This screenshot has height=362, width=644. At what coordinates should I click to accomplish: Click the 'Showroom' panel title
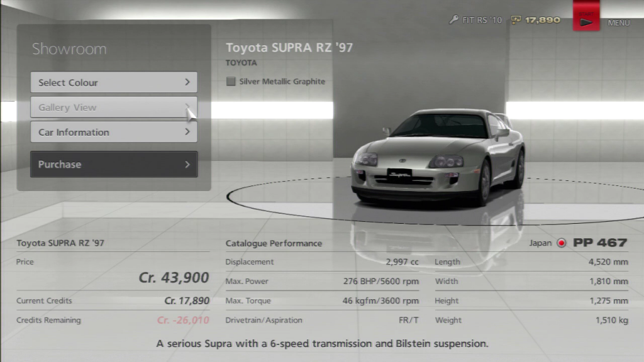point(69,49)
